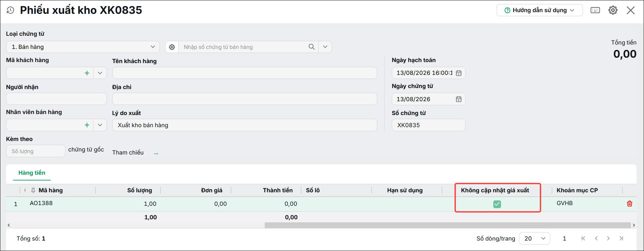Expand the Mã khách hàng dropdown
This screenshot has height=251, width=644.
pyautogui.click(x=100, y=73)
